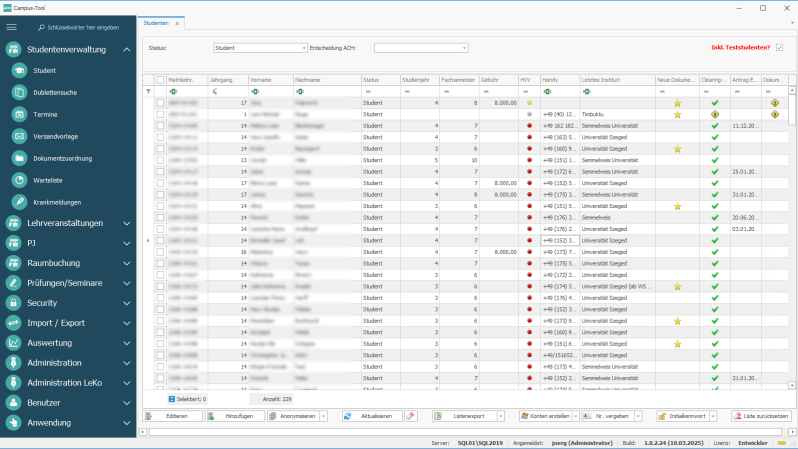The height and width of the screenshot is (449, 798).
Task: Click the Liste zurücksetzen button
Action: pyautogui.click(x=761, y=416)
